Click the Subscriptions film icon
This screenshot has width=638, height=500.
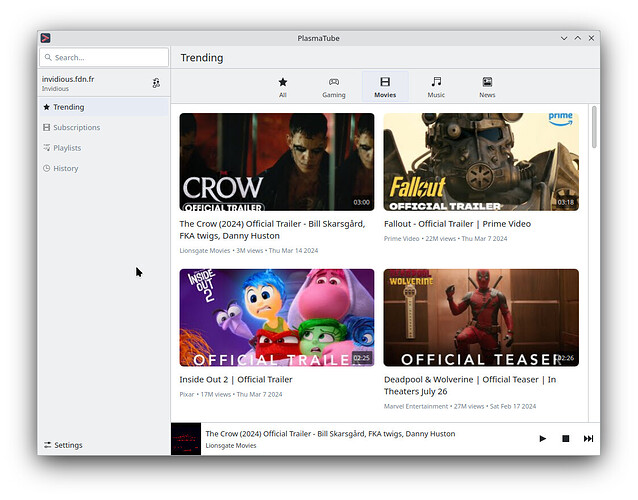click(46, 127)
